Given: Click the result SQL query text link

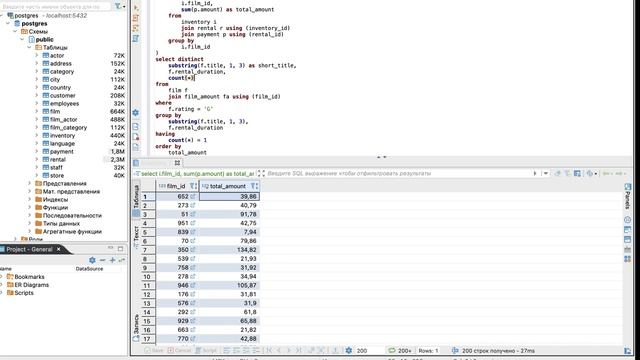Looking at the screenshot, I should [x=198, y=173].
